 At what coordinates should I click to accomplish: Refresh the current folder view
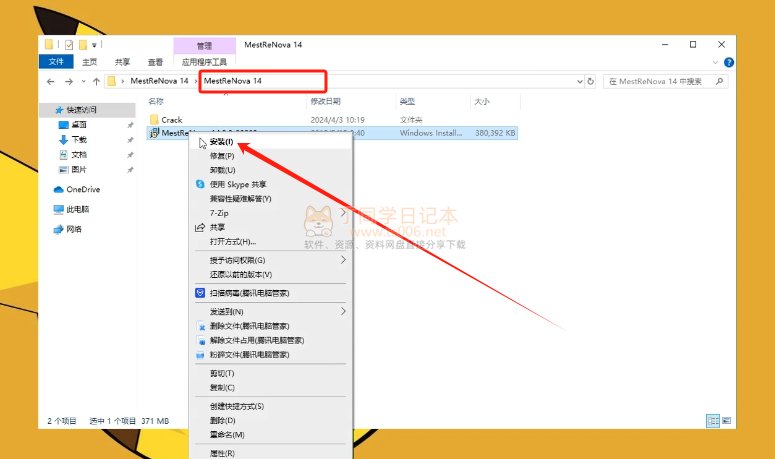(591, 81)
